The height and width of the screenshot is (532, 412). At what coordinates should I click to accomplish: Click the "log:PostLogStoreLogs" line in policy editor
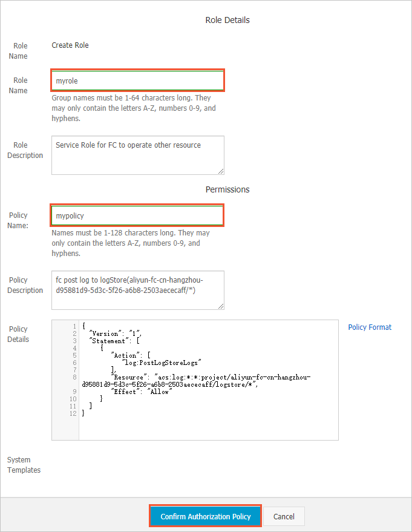[x=162, y=363]
